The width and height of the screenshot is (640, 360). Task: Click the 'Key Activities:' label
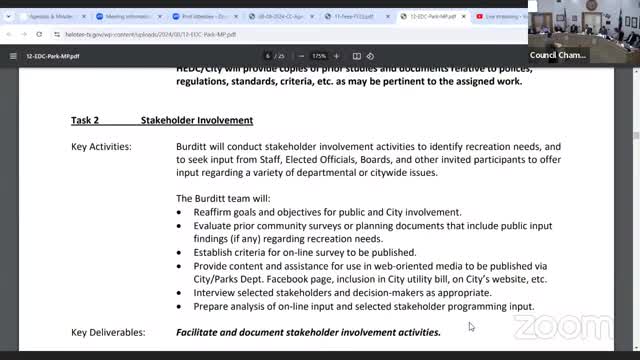101,147
